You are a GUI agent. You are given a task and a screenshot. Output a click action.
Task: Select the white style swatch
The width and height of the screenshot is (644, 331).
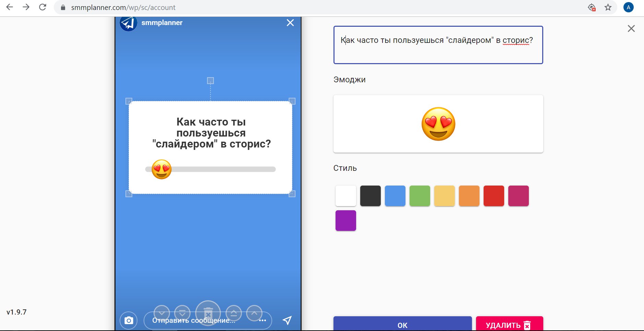346,196
